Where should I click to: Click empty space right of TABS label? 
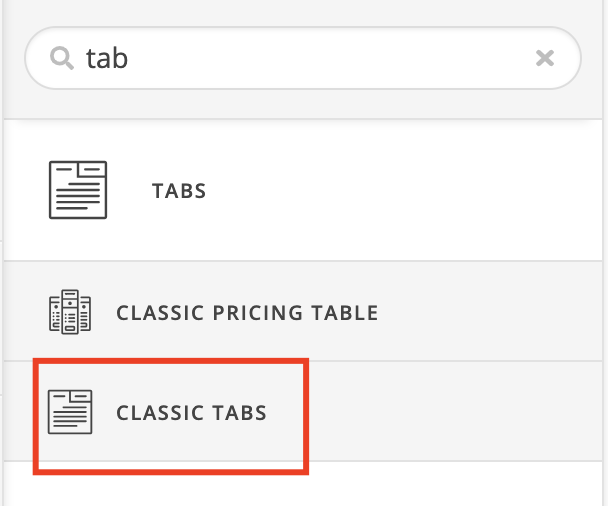point(403,190)
